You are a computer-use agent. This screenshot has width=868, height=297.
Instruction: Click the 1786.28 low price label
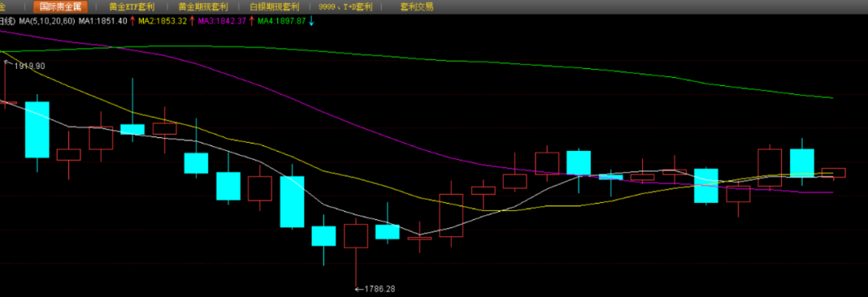click(x=379, y=289)
